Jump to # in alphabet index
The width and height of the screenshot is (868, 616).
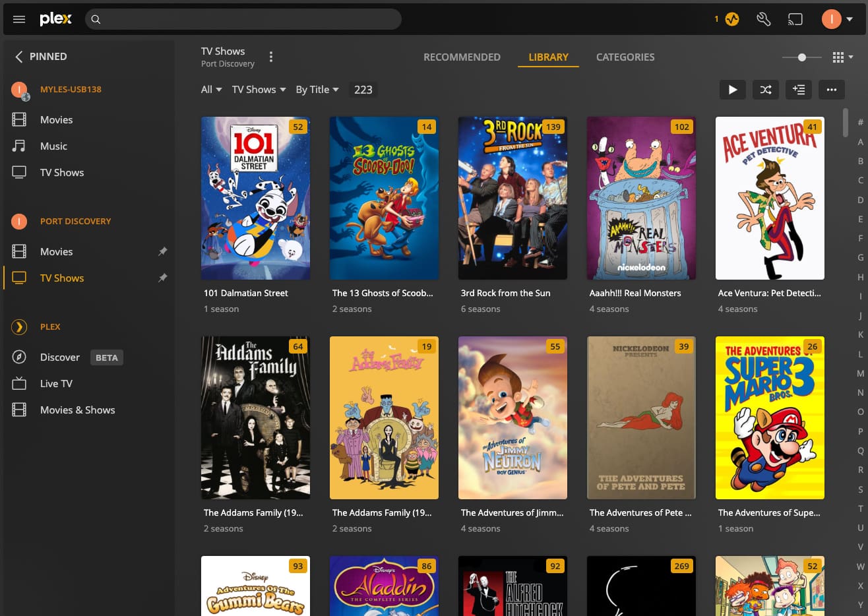click(x=860, y=122)
